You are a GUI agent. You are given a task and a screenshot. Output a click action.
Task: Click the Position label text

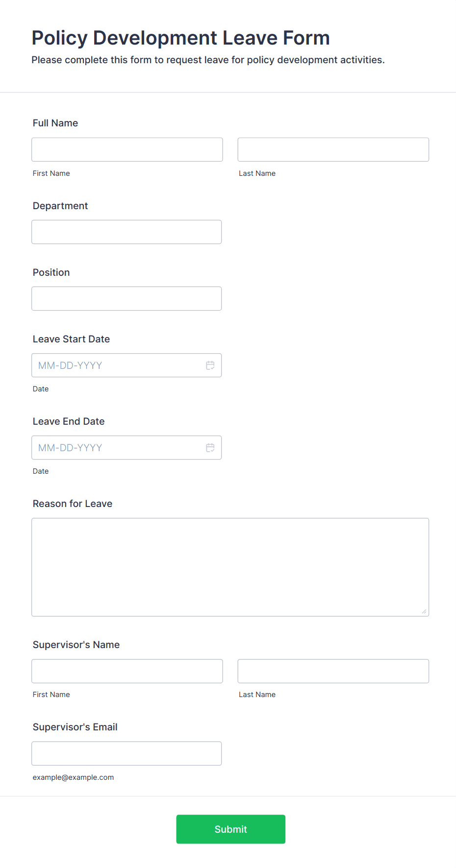click(x=51, y=272)
